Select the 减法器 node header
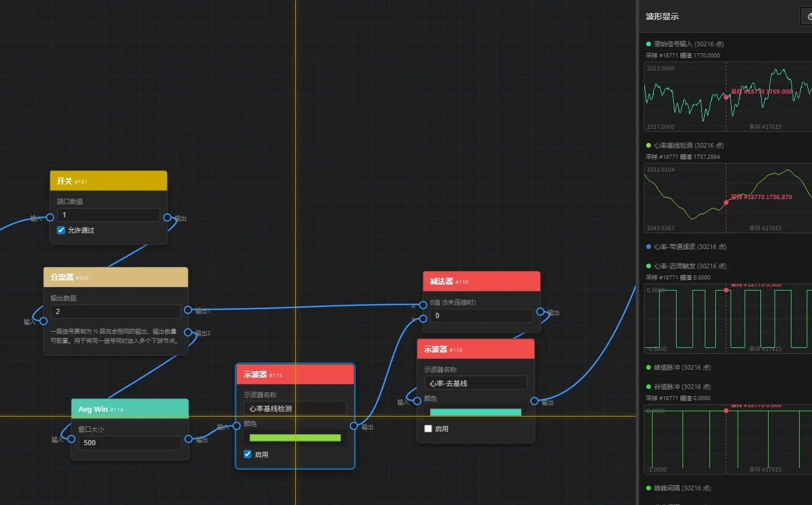This screenshot has height=505, width=812. point(482,281)
